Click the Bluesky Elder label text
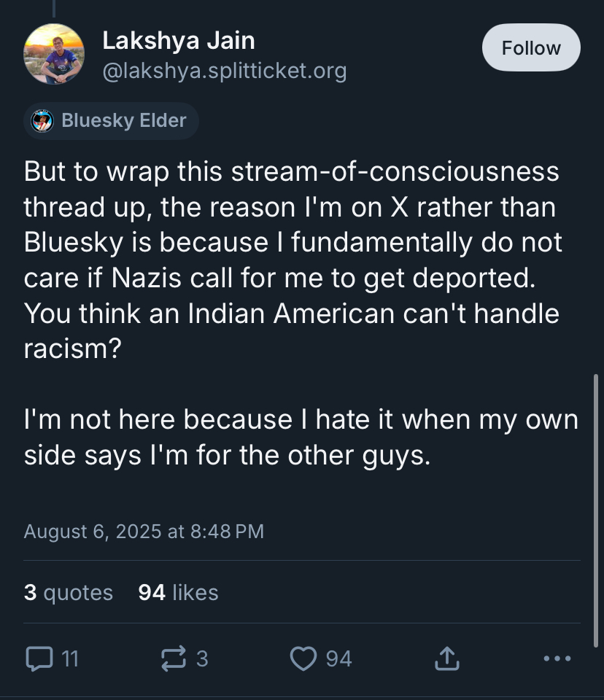This screenshot has width=604, height=700. click(124, 121)
